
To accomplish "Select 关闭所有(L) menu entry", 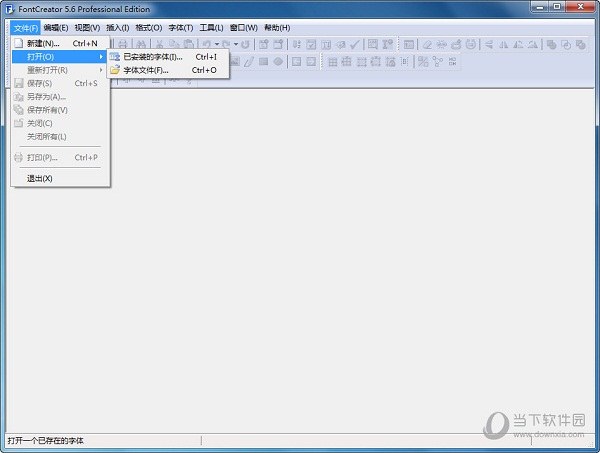I will pyautogui.click(x=60, y=137).
